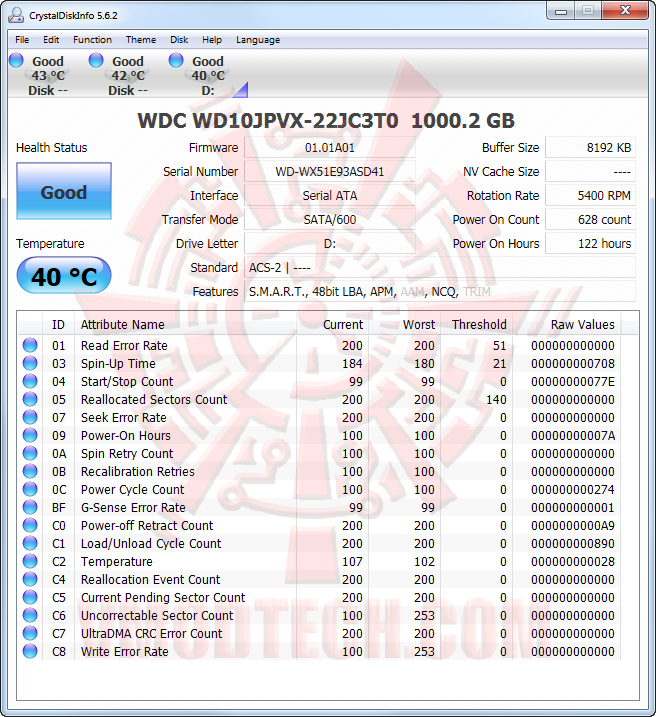Select the Power Cycle Count attribute name
This screenshot has width=656, height=717.
pyautogui.click(x=133, y=490)
